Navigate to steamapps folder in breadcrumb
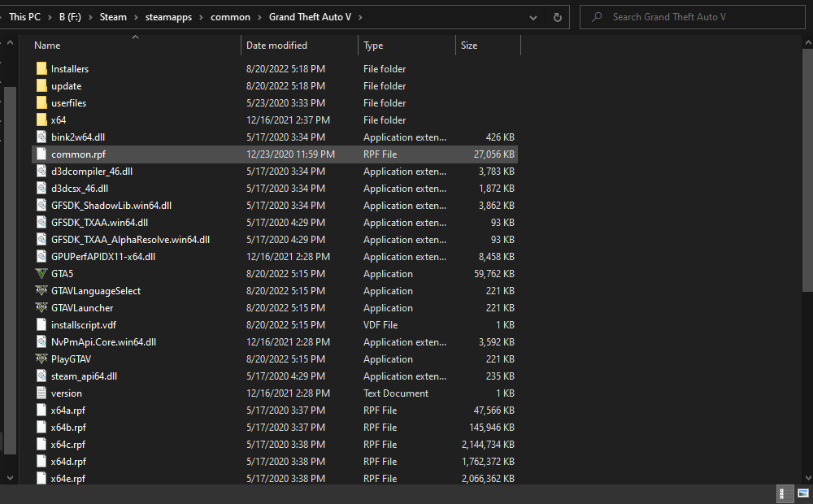813x504 pixels. click(168, 17)
